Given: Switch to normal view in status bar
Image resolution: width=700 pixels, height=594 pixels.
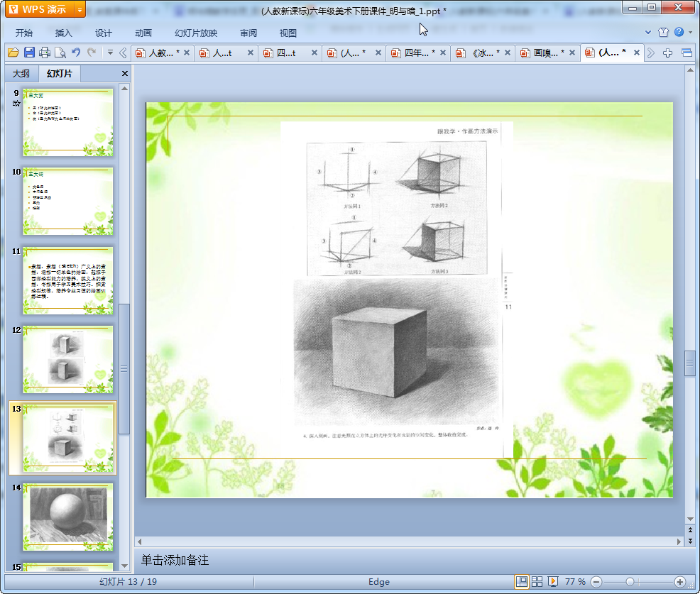Looking at the screenshot, I should click(x=522, y=582).
